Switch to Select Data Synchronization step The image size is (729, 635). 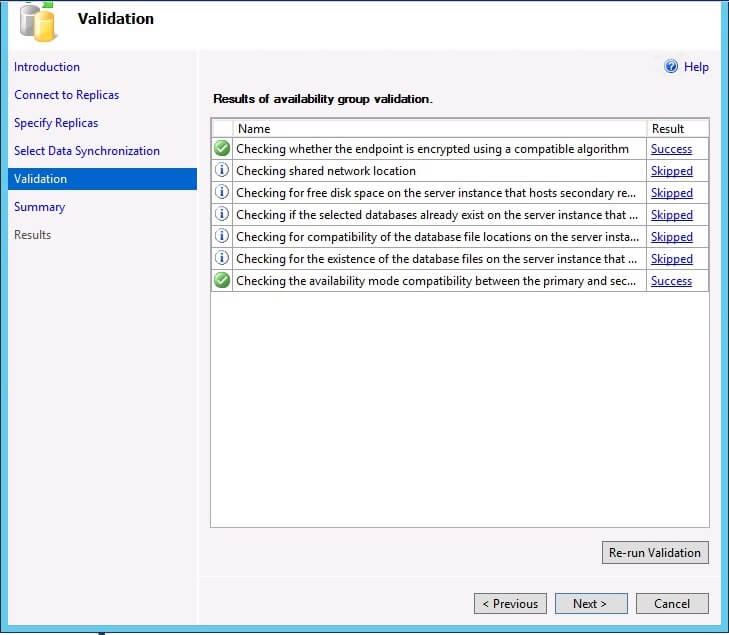click(87, 151)
